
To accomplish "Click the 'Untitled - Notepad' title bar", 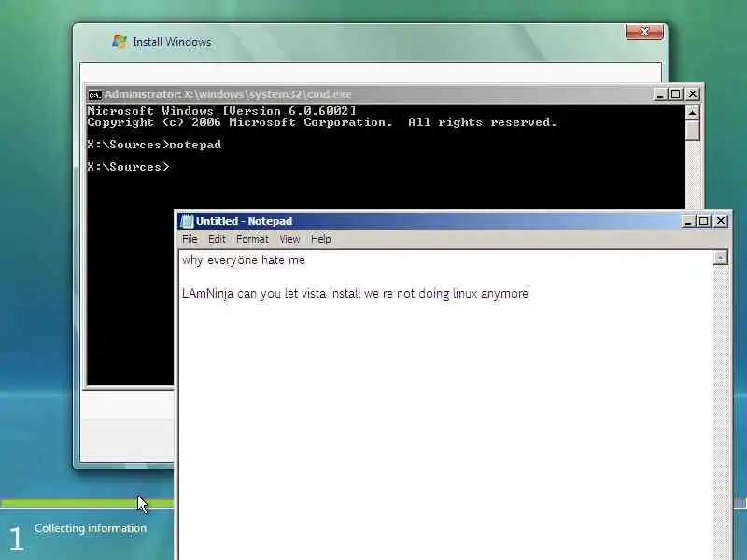I will pos(429,221).
